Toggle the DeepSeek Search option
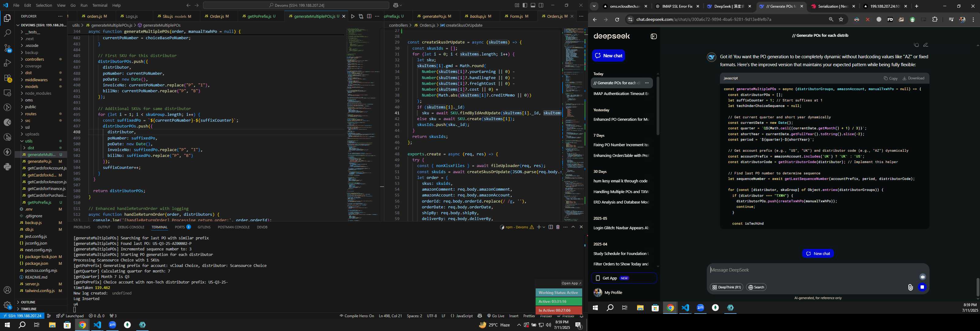 point(756,287)
